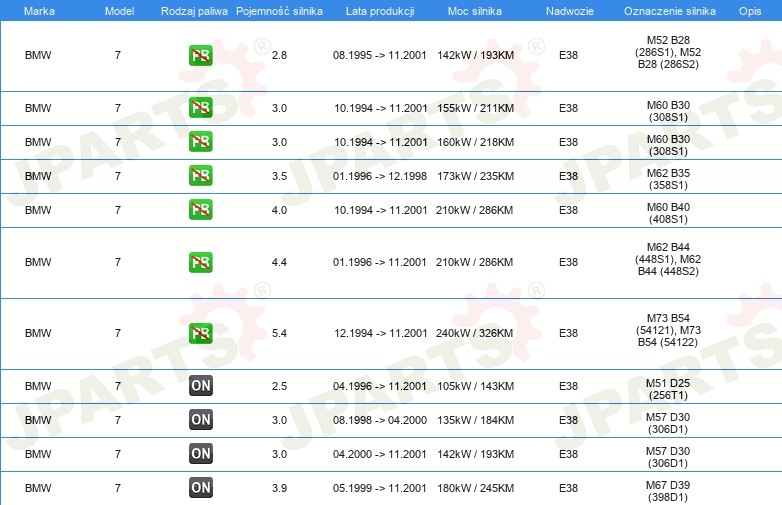
Task: Click the PB icon for the M60 B40 engine
Action: tap(200, 210)
